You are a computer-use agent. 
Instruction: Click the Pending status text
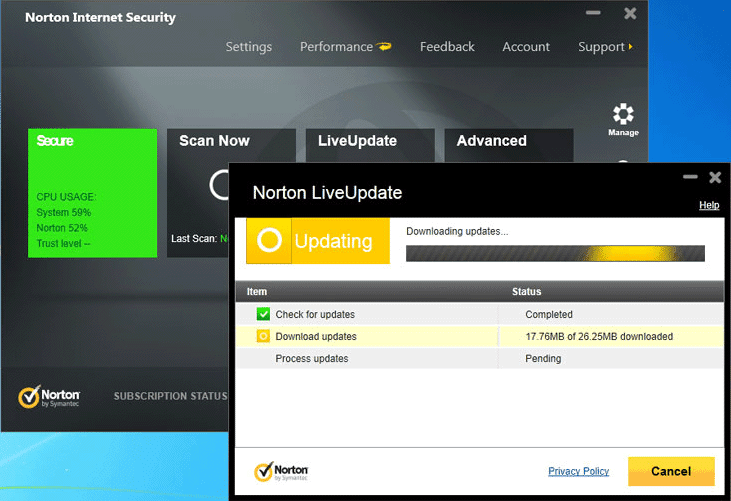pyautogui.click(x=543, y=358)
